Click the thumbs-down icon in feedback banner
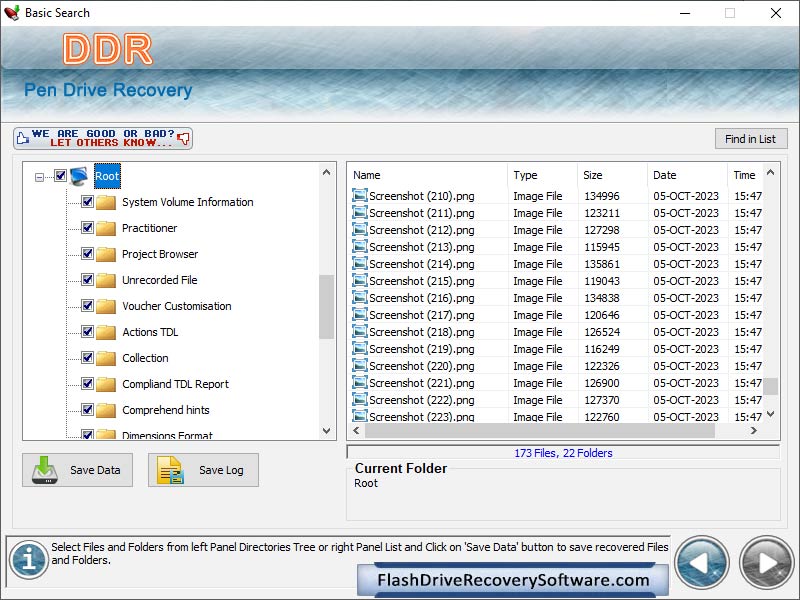Viewport: 800px width, 600px height. (x=183, y=138)
